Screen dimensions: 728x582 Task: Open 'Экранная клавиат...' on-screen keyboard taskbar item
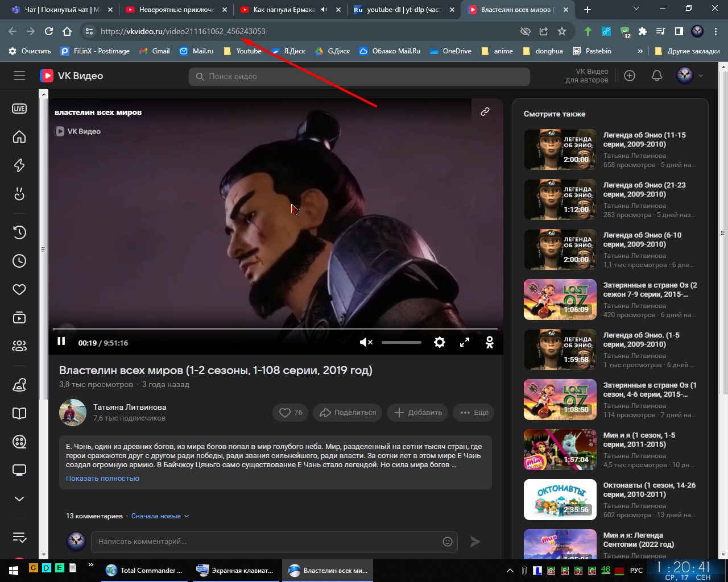[x=235, y=570]
